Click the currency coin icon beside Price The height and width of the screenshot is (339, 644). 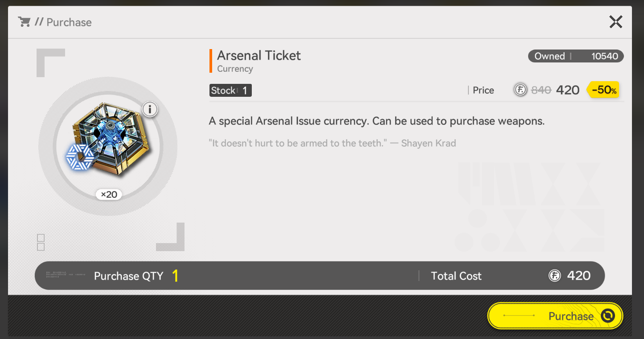pyautogui.click(x=520, y=90)
